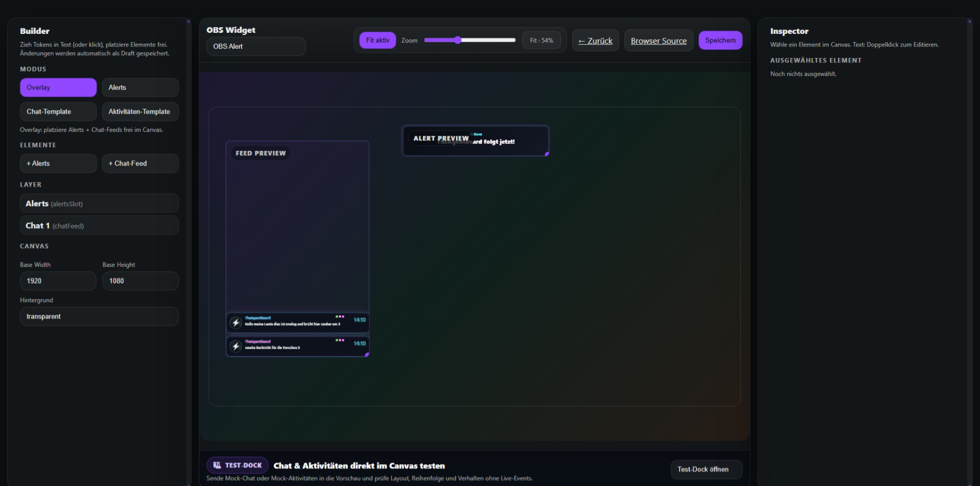
Task: Click the Inspector panel scrollbar
Action: coord(970,251)
